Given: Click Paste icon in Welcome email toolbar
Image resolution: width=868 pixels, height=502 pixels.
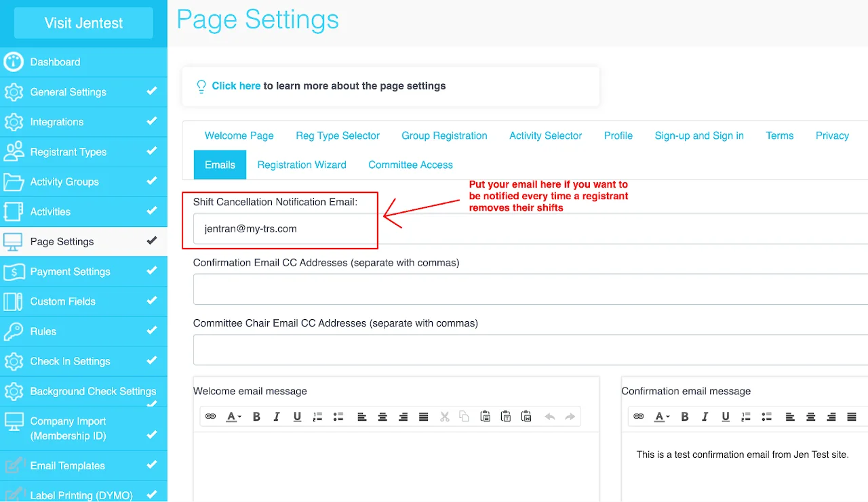Looking at the screenshot, I should [486, 417].
